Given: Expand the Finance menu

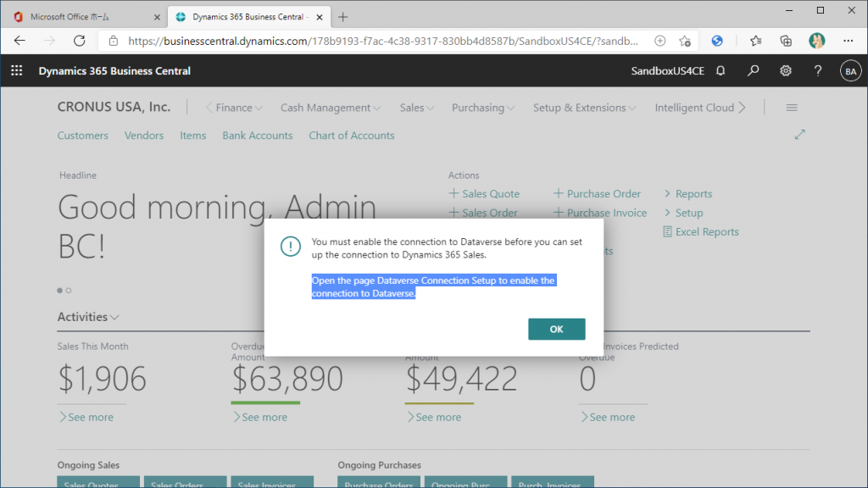Looking at the screenshot, I should point(238,108).
